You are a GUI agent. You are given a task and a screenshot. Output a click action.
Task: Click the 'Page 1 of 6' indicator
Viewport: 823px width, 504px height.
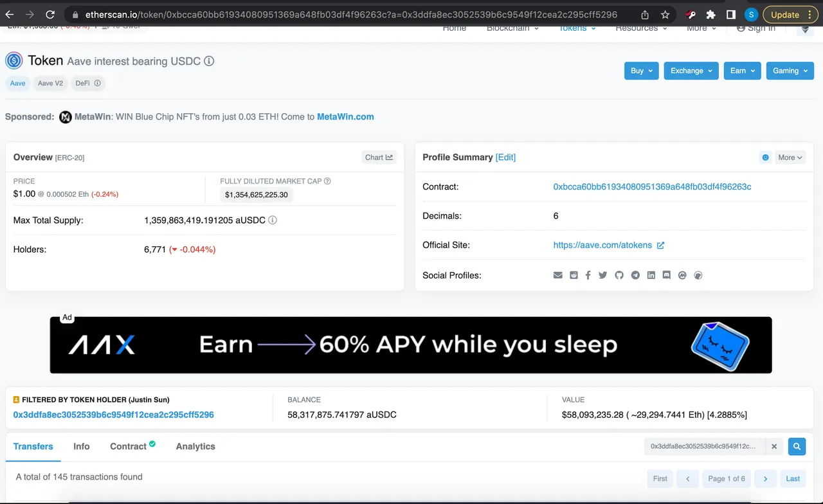727,478
